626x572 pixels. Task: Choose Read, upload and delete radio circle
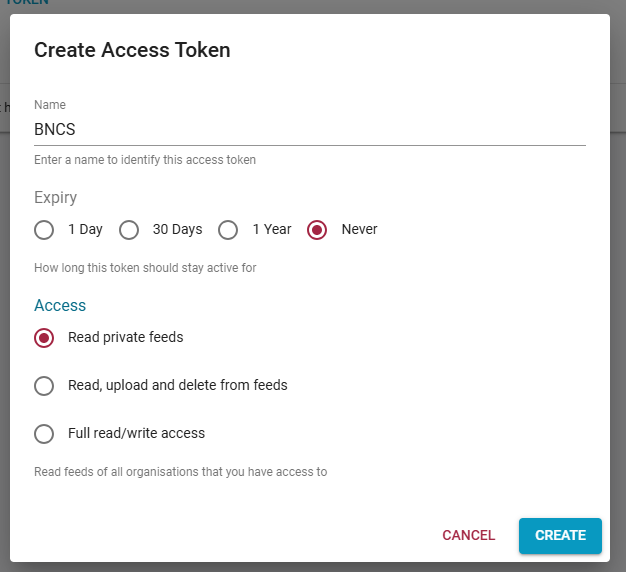pos(44,386)
